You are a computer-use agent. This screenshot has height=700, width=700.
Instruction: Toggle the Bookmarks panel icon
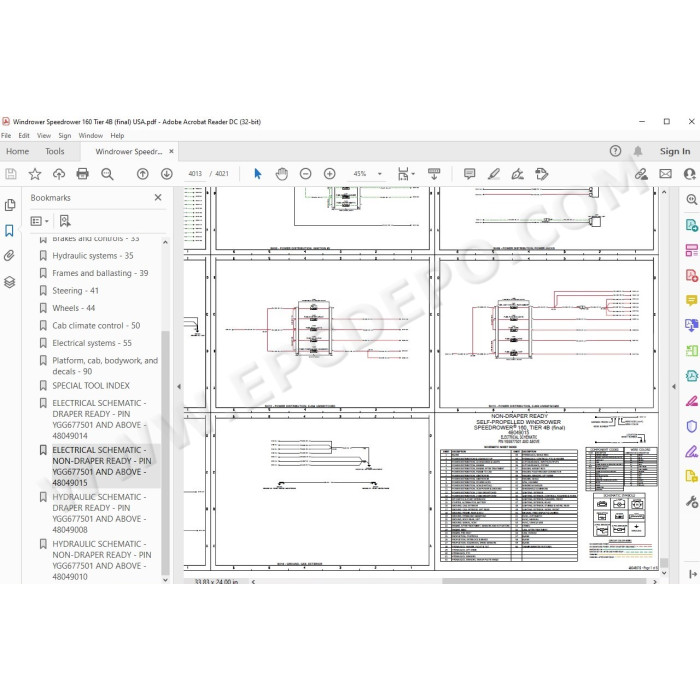pos(10,230)
